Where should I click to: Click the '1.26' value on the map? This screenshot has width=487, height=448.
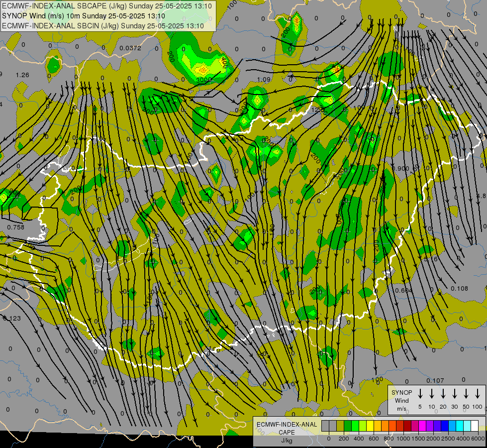[22, 75]
